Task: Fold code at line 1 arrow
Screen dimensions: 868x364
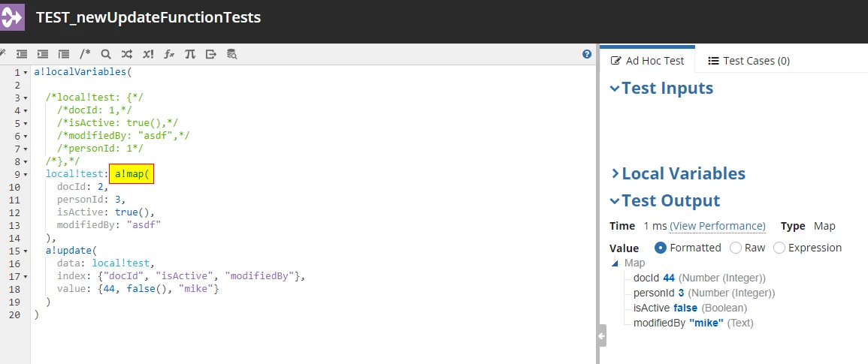Action: coord(26,73)
